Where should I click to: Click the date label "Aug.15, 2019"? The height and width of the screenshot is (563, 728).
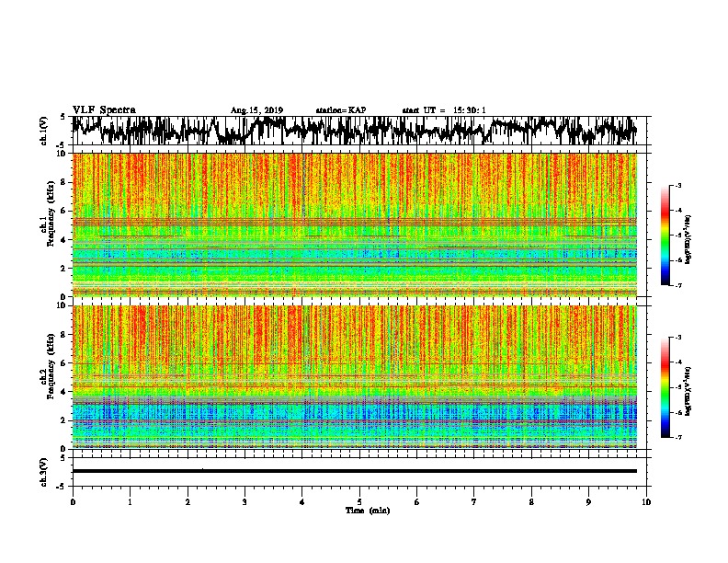point(256,110)
